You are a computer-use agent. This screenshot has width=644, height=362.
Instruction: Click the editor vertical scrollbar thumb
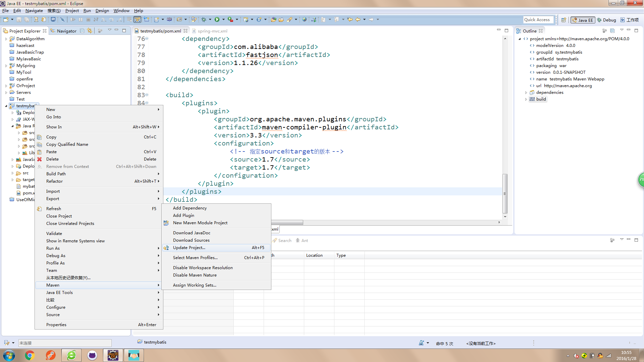click(x=505, y=194)
